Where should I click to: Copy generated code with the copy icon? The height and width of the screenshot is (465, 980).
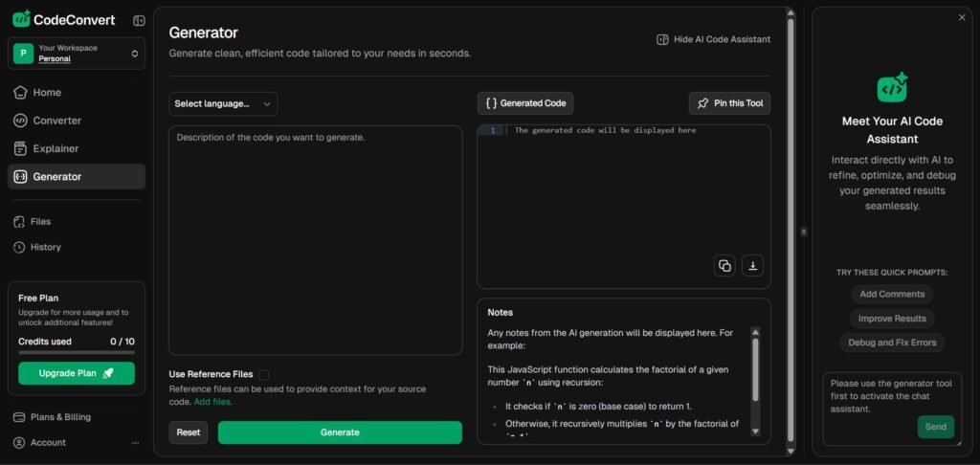point(724,266)
